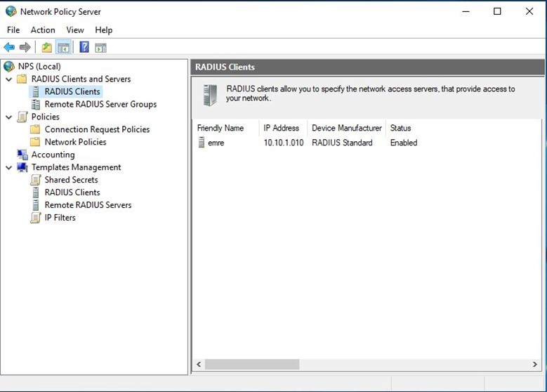The image size is (547, 392).
Task: Sort by the Device Manufacturer column header
Action: (x=347, y=128)
